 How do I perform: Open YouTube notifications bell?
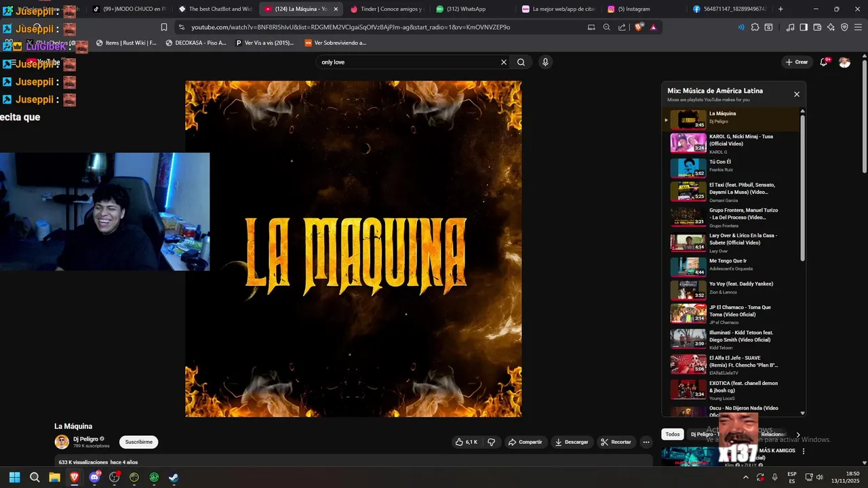(824, 62)
